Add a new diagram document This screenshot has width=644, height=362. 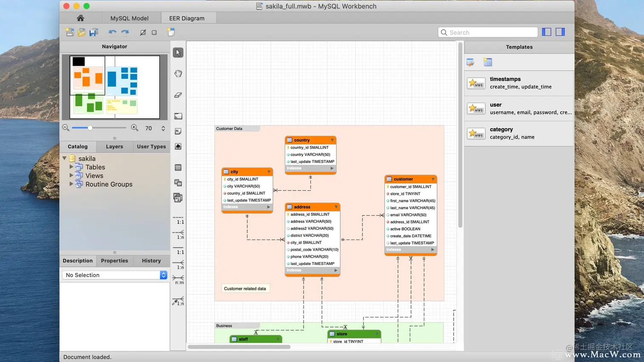click(171, 32)
